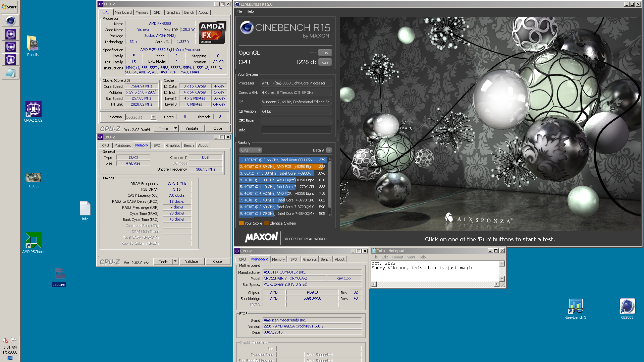Select ranking row Intel Core i7-3930K
The image size is (644, 362).
pyautogui.click(x=282, y=173)
